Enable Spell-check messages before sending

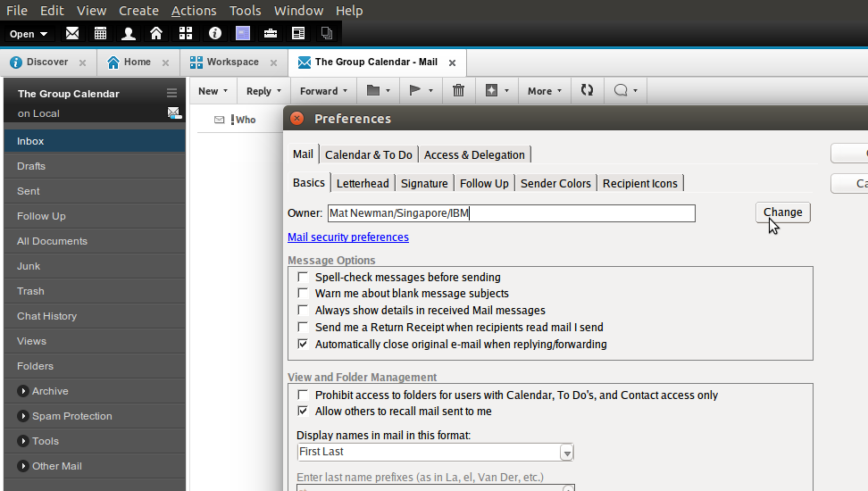tap(304, 278)
